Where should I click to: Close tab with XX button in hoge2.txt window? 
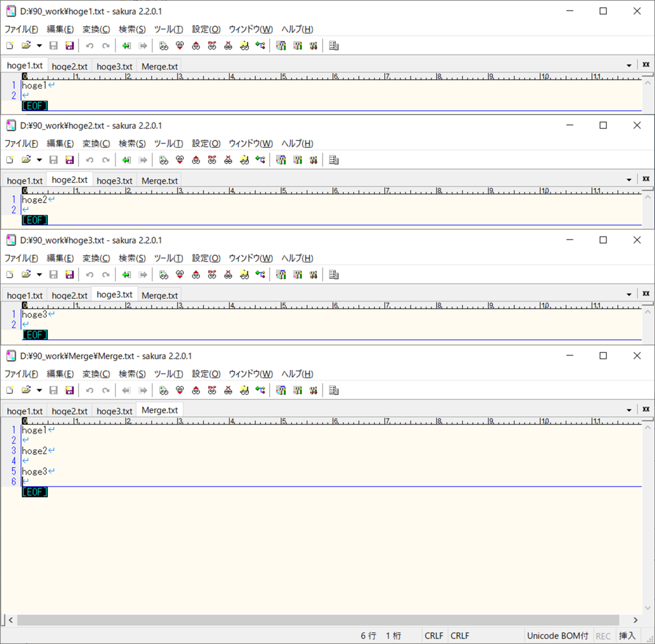(646, 179)
